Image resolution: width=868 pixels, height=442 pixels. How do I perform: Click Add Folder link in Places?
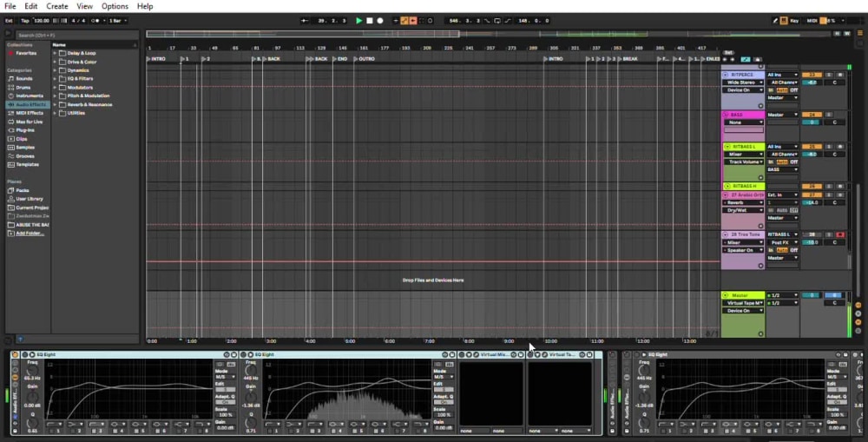point(30,234)
